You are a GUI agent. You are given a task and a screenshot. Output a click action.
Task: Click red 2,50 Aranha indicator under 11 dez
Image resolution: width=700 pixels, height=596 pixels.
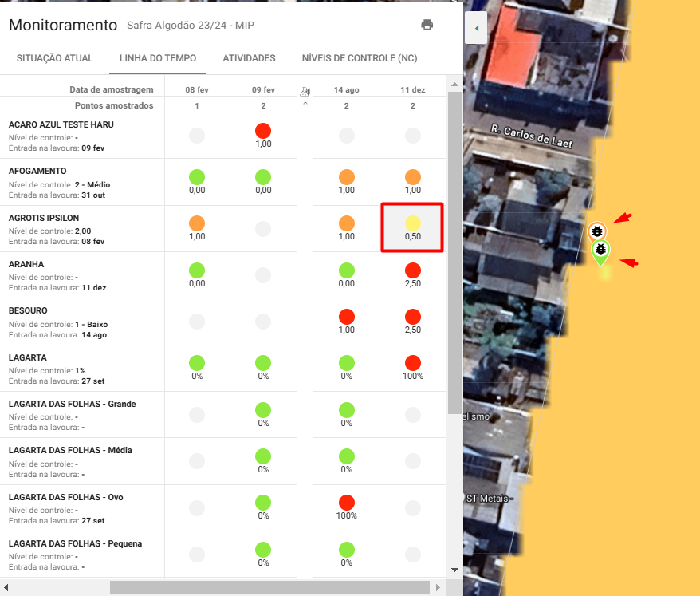click(x=412, y=270)
